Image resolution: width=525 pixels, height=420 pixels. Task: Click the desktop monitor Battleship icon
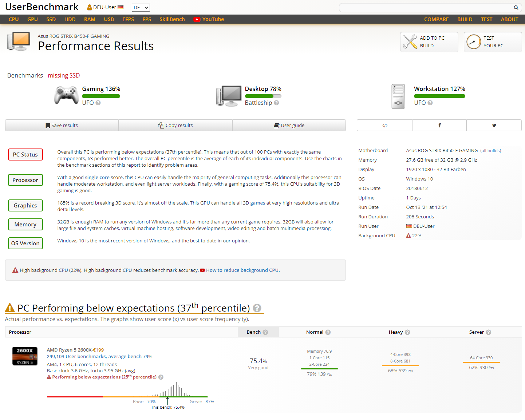pos(229,96)
